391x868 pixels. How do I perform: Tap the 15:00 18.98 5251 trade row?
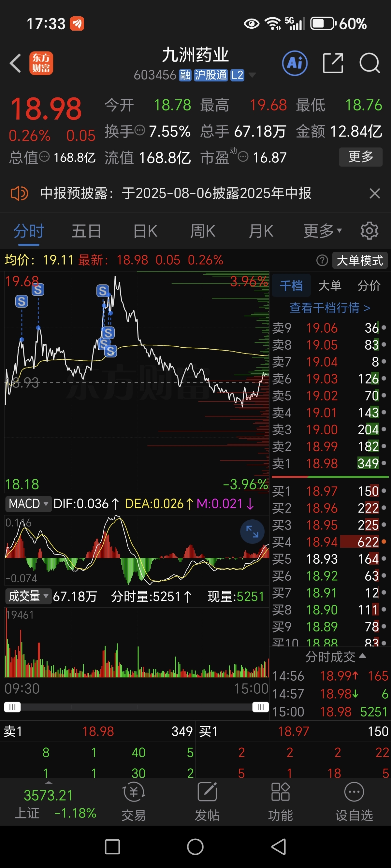pyautogui.click(x=330, y=712)
